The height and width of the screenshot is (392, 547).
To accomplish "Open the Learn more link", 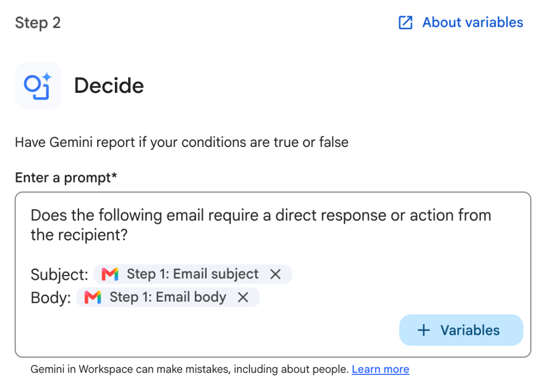I will [380, 369].
